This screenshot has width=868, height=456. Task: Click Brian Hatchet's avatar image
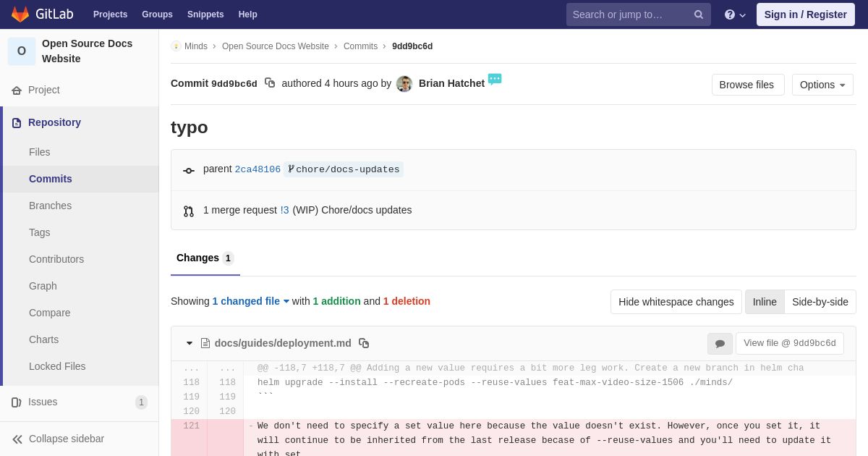pos(404,84)
